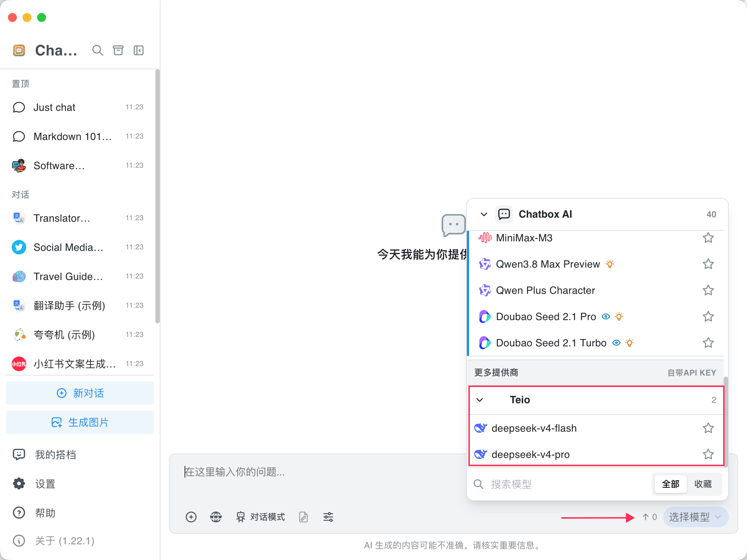
Task: Start a 新对话 new chat
Action: pyautogui.click(x=80, y=393)
